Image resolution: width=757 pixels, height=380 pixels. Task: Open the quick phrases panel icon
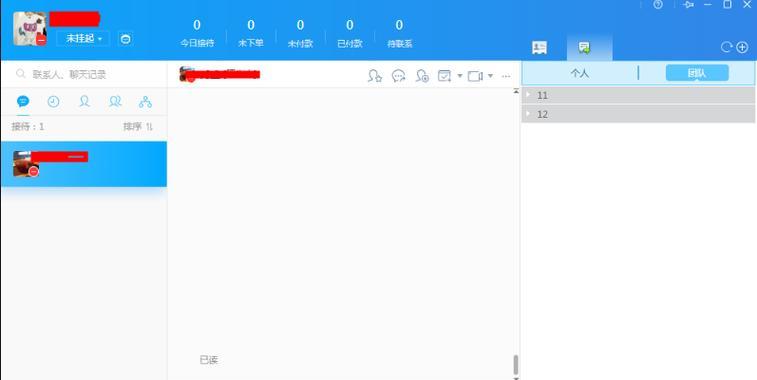click(x=585, y=47)
